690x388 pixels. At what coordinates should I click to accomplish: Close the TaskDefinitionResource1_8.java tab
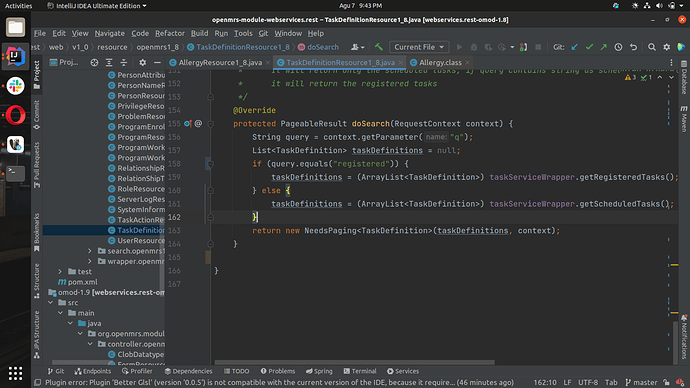tap(400, 62)
